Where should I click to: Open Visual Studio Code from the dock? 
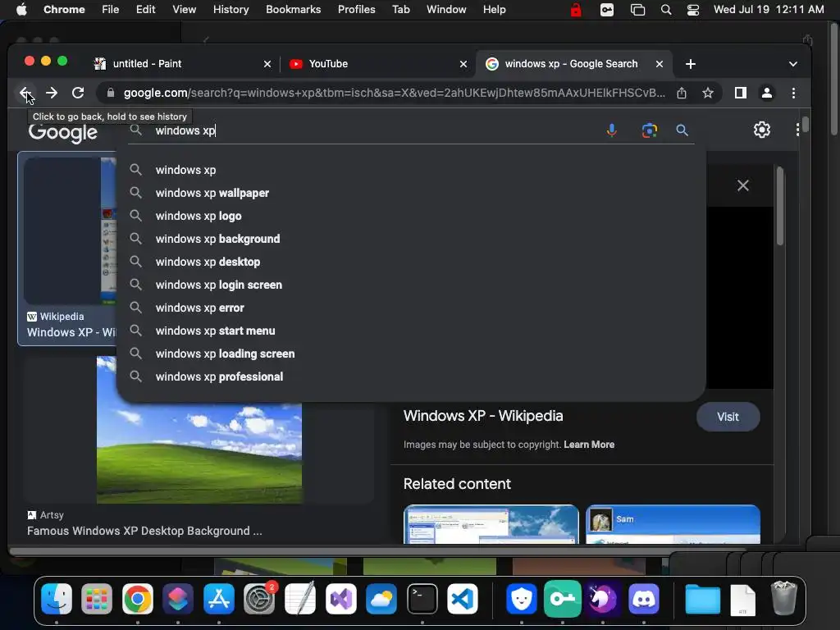(463, 599)
